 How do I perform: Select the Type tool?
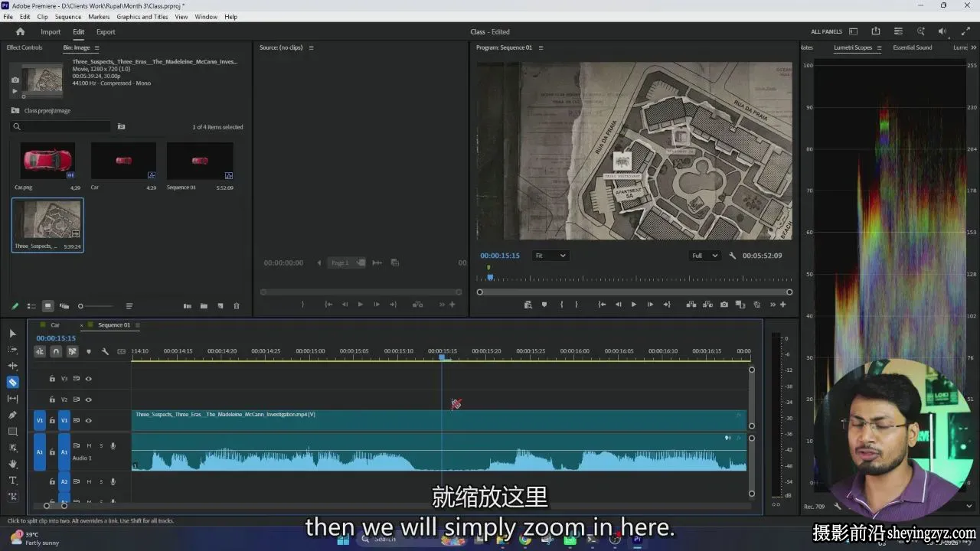[x=12, y=481]
